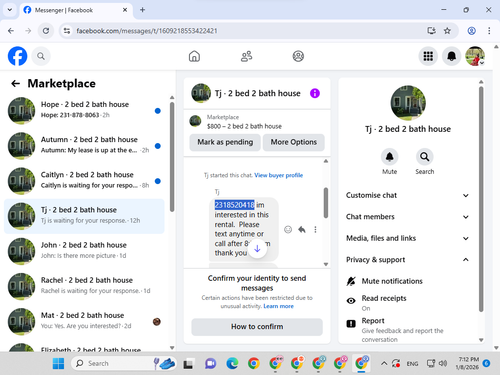Click the Mark as pending button
This screenshot has height=375, width=500.
tap(225, 142)
